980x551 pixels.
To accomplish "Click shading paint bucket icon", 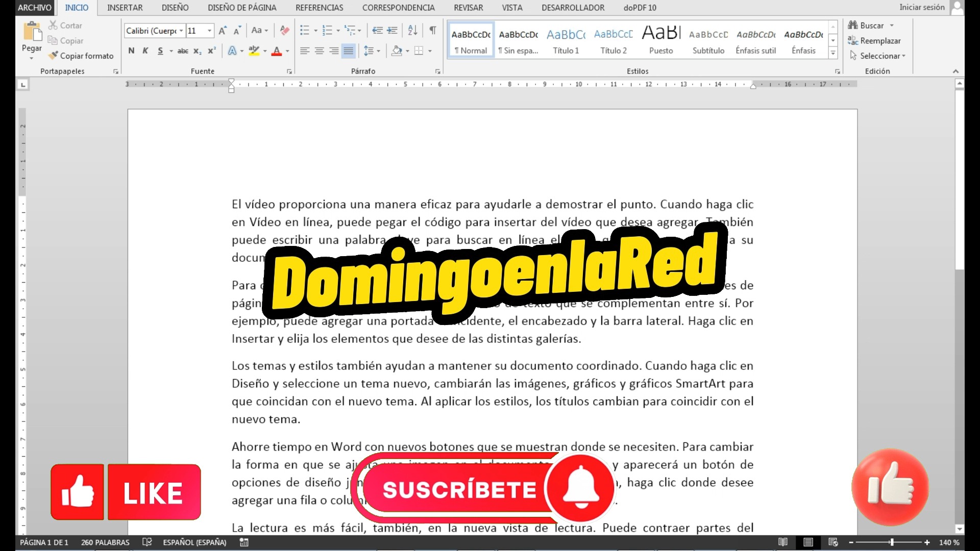I will [397, 51].
